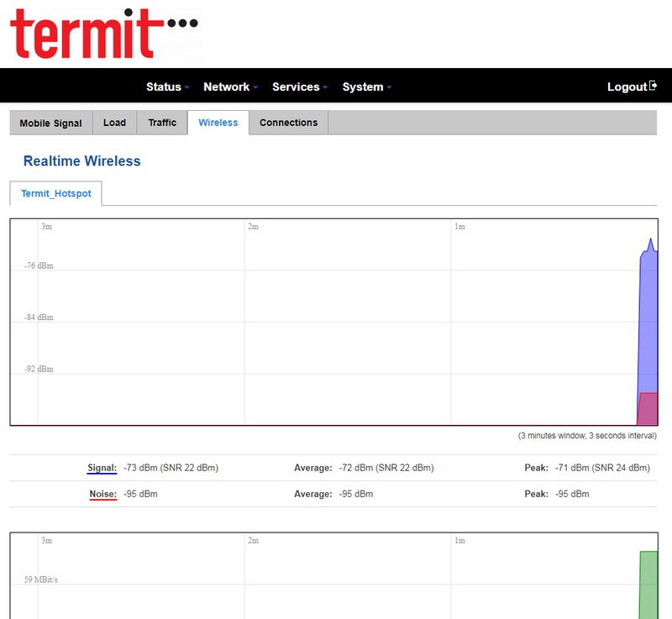Expand the Network menu
This screenshot has width=672, height=619.
[x=230, y=87]
